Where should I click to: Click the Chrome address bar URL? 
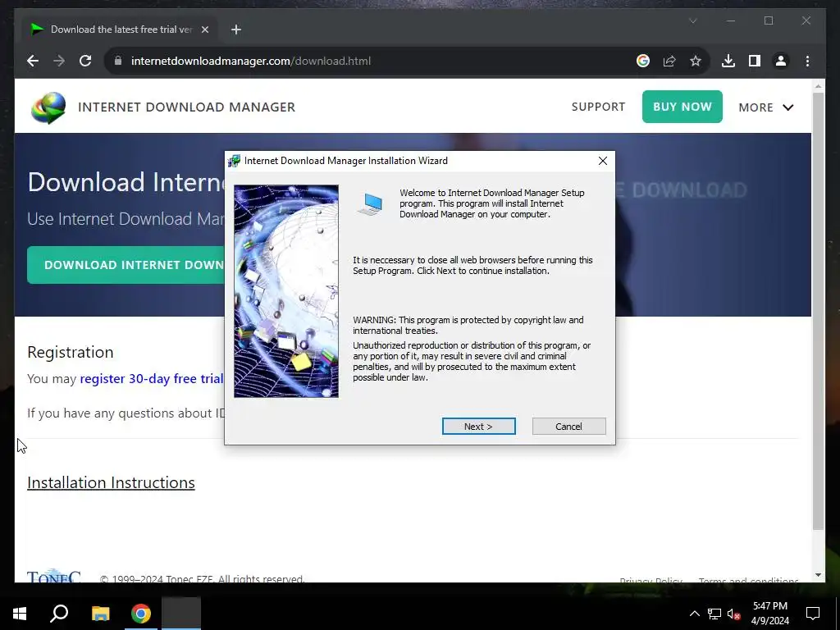(251, 61)
